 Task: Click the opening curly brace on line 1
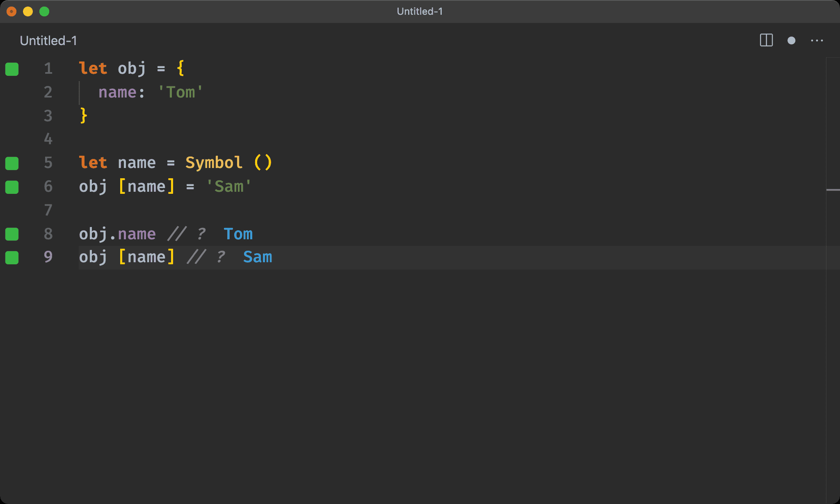click(180, 68)
